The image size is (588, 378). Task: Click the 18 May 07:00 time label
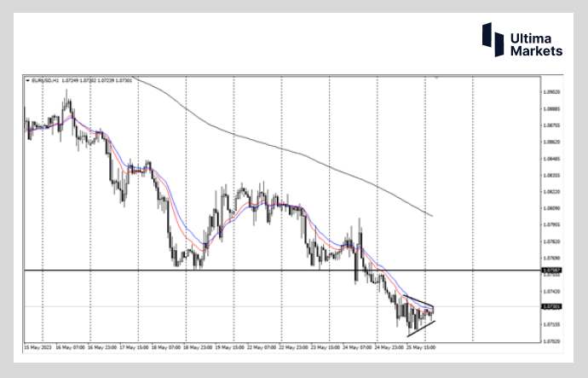click(167, 347)
